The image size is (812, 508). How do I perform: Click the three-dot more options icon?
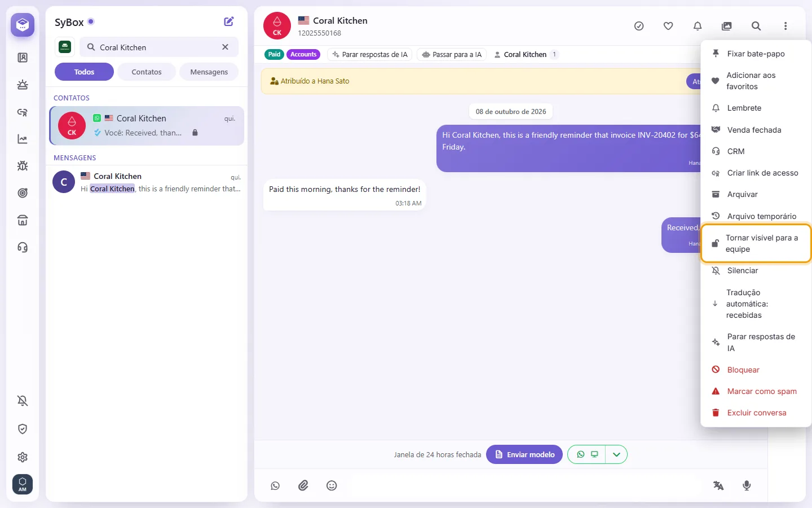click(785, 26)
